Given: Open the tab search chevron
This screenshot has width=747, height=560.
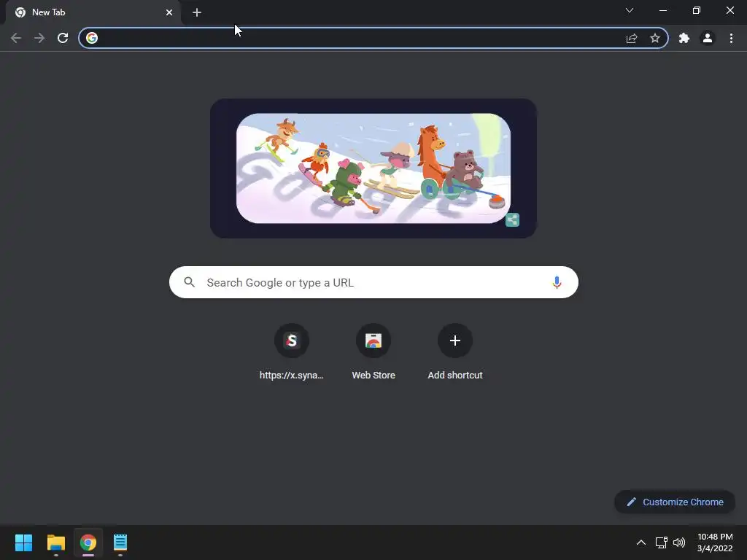Looking at the screenshot, I should pos(630,10).
